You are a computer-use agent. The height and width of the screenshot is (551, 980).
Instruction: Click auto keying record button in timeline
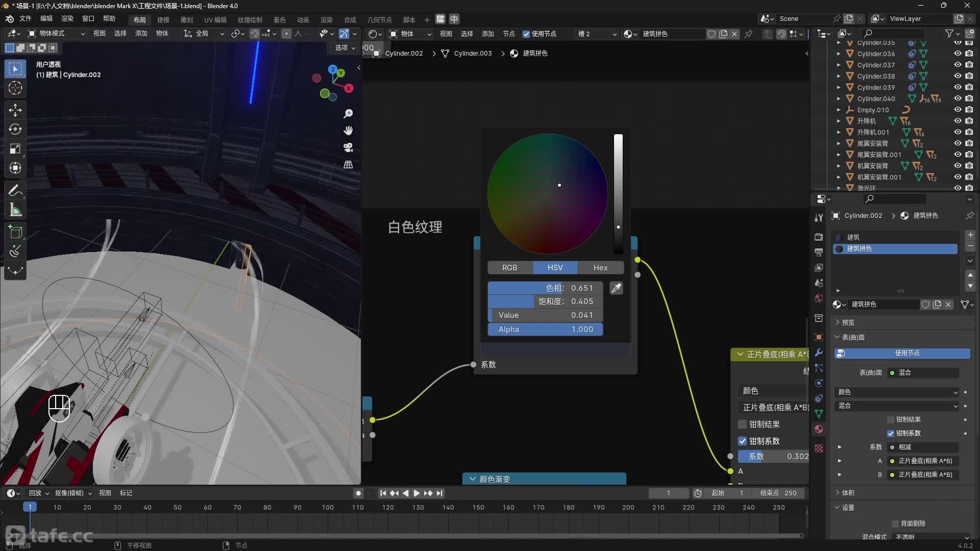(358, 493)
